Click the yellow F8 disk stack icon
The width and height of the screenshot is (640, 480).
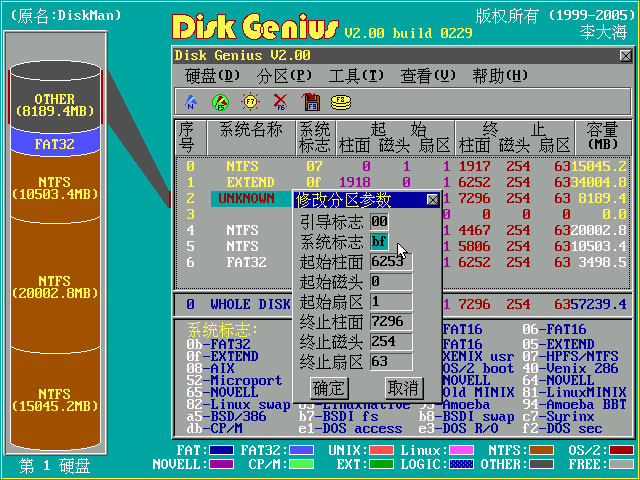point(341,102)
